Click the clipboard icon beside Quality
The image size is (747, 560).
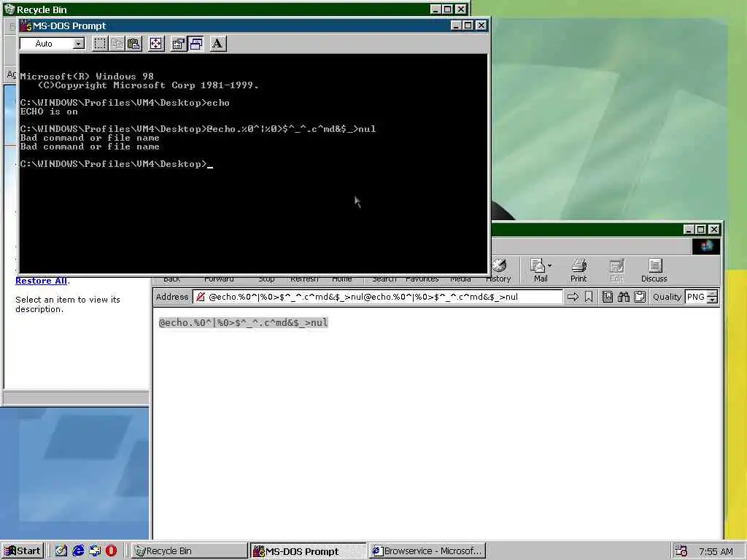640,297
